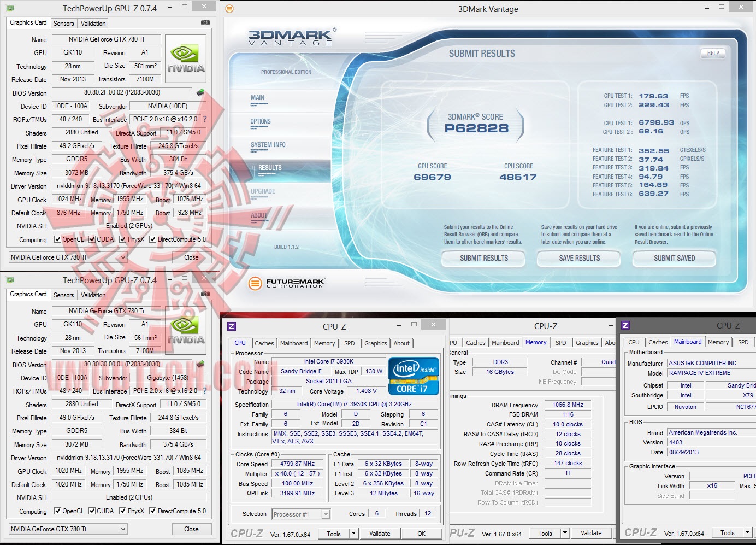Click Validate in CPU-Z processor window

tap(380, 534)
